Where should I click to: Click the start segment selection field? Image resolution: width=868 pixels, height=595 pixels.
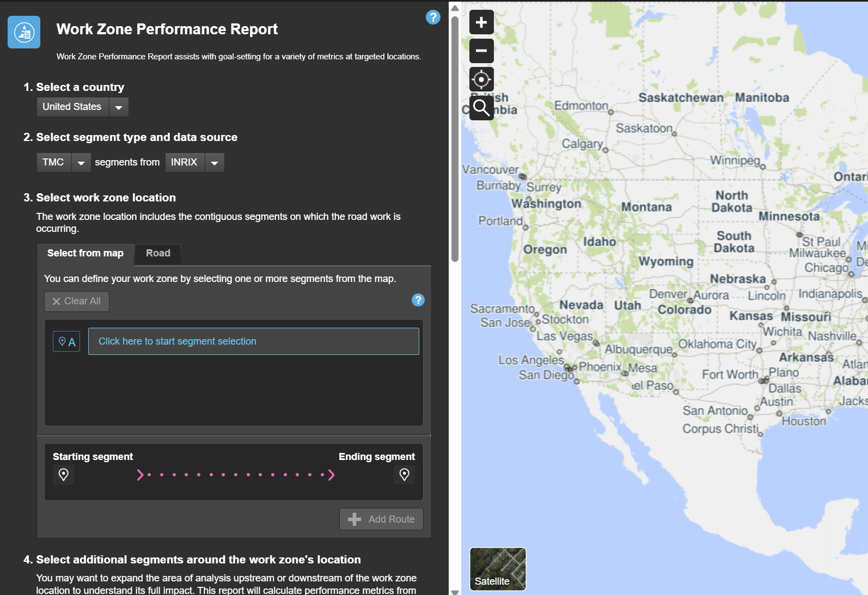(x=253, y=341)
